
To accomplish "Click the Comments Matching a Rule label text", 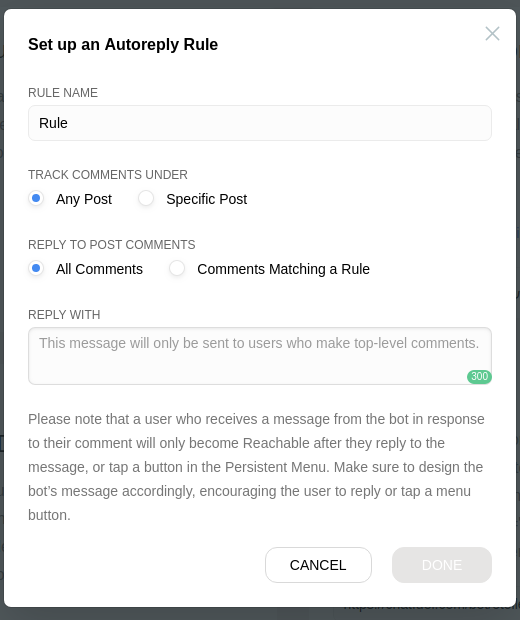I will [284, 269].
